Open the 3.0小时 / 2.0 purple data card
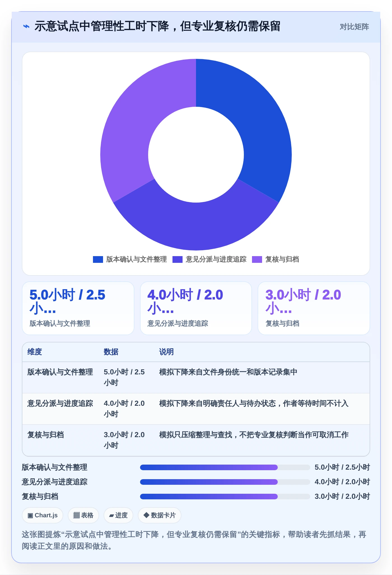The image size is (392, 575). coord(314,308)
